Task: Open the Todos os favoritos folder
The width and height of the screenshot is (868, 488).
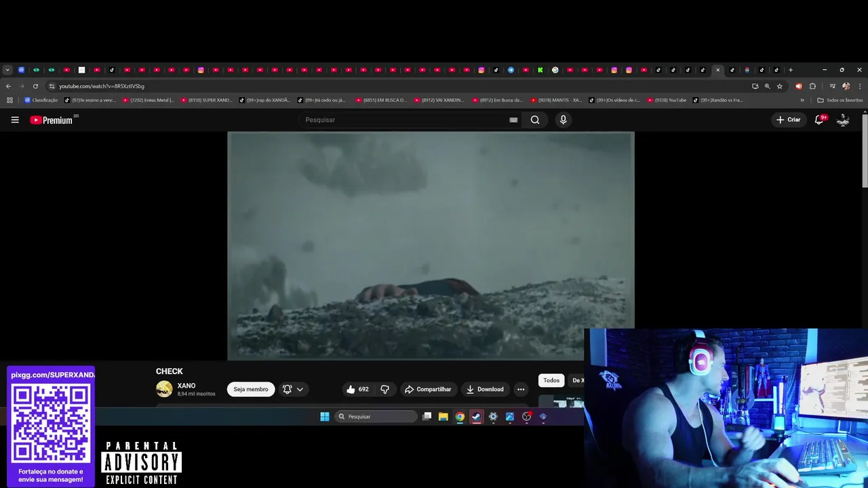Action: [840, 100]
